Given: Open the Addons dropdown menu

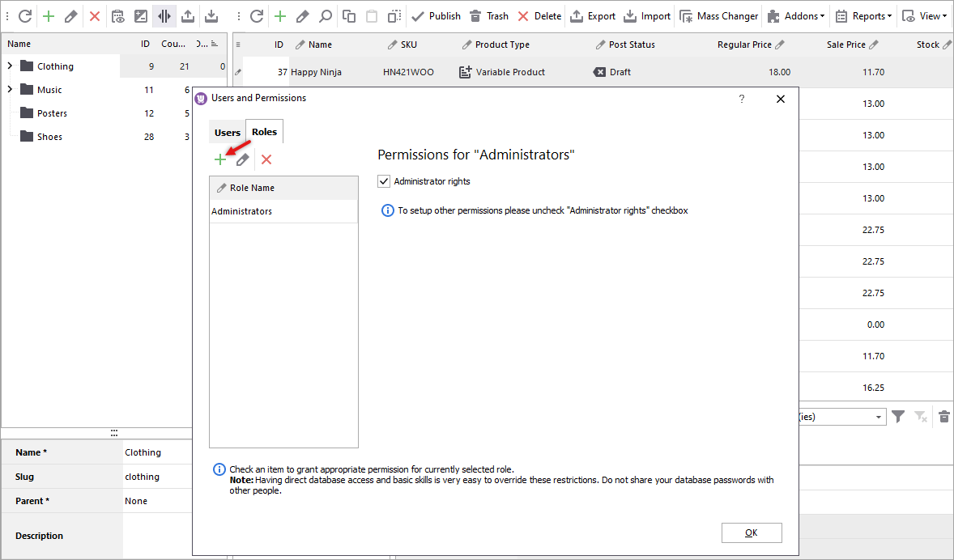Looking at the screenshot, I should click(x=794, y=16).
